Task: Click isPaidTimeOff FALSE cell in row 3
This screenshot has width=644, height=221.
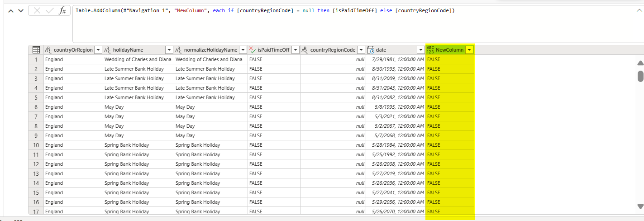Action: tap(274, 78)
